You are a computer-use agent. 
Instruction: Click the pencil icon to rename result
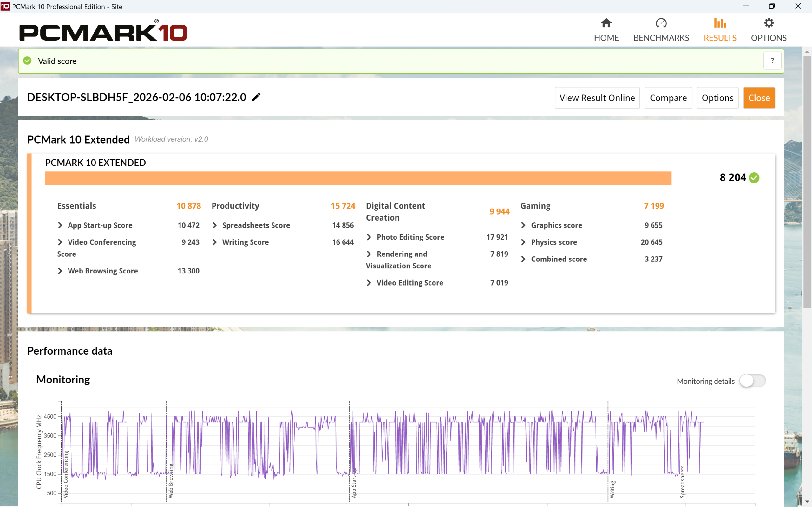tap(256, 97)
